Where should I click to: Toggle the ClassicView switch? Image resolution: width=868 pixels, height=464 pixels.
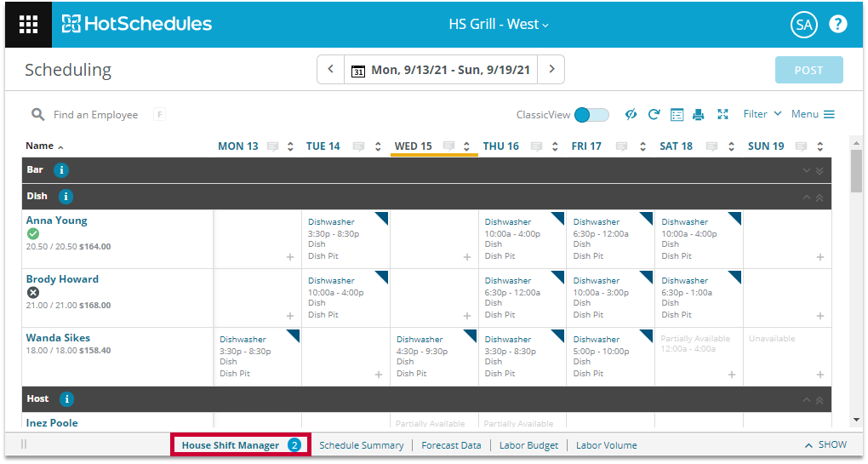tap(591, 115)
